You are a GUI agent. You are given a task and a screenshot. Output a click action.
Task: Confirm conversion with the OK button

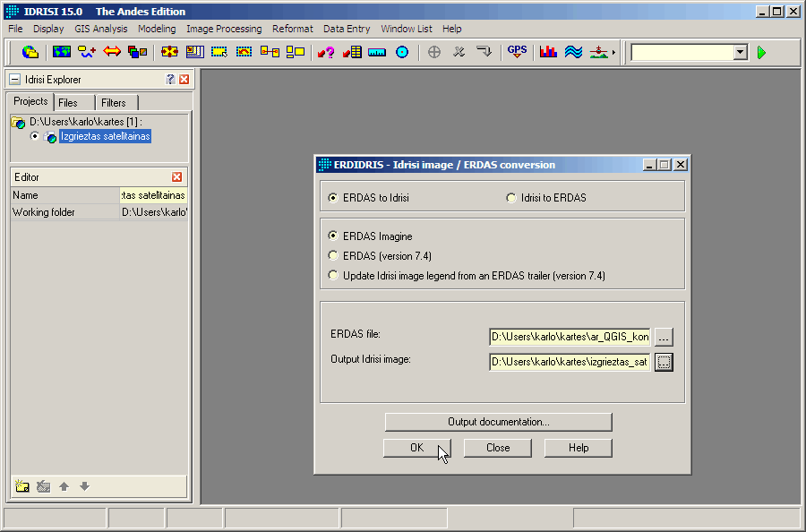click(416, 448)
